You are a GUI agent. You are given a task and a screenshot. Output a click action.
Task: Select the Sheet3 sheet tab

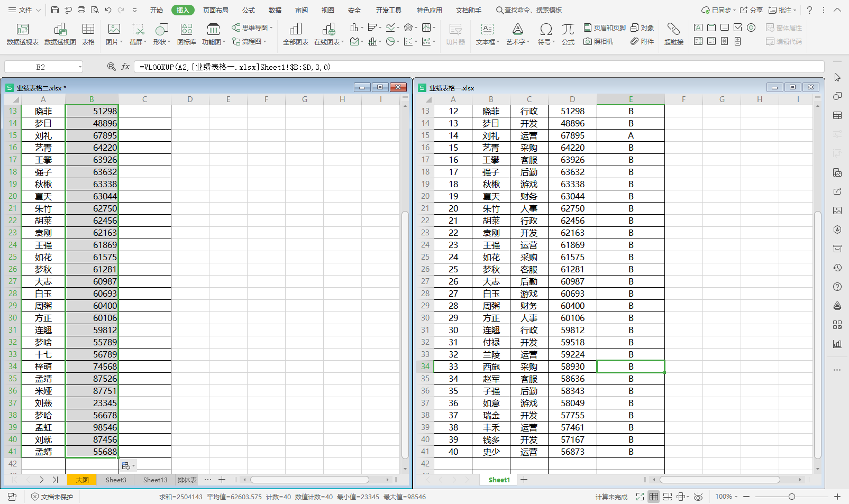(116, 480)
